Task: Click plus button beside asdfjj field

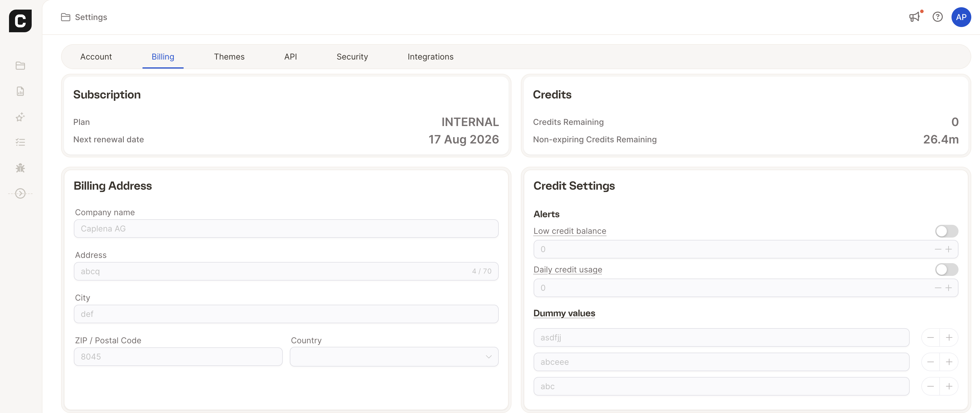Action: click(x=949, y=338)
